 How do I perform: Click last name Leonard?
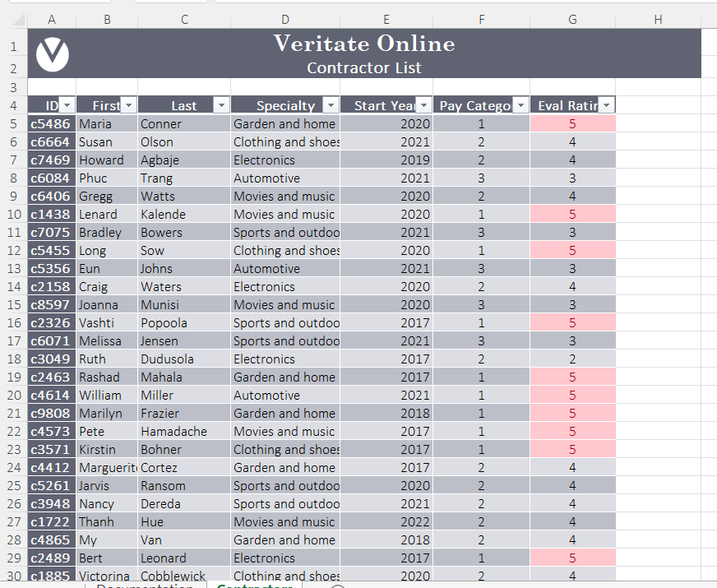coord(184,558)
